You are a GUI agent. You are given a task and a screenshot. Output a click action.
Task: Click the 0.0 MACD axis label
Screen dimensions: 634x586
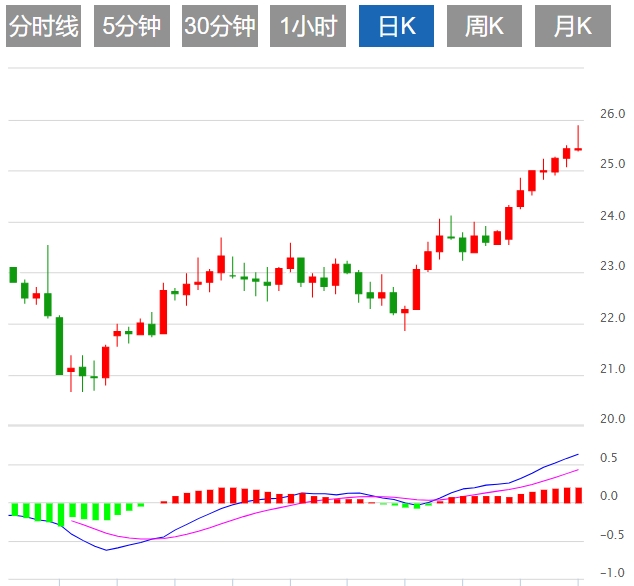[x=609, y=496]
